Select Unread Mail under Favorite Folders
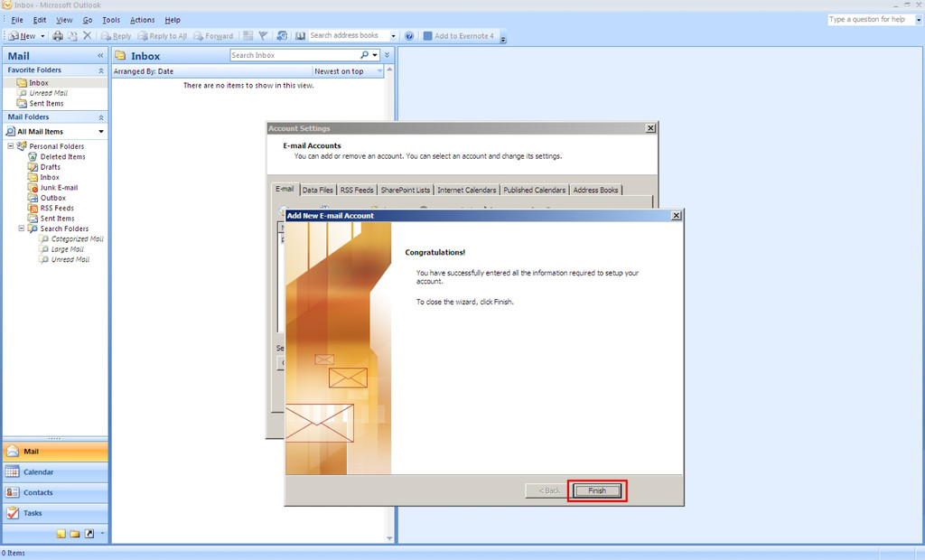Viewport: 925px width, 560px height. (48, 93)
